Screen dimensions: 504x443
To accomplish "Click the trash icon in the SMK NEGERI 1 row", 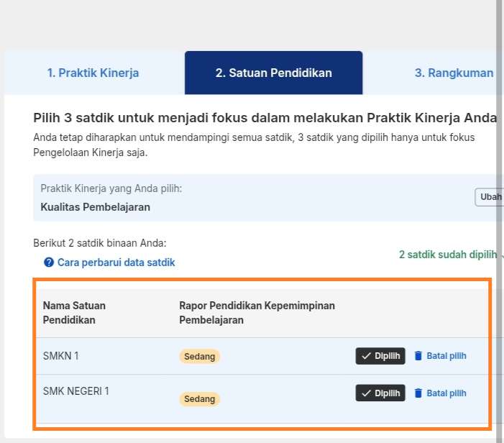I will tap(418, 393).
